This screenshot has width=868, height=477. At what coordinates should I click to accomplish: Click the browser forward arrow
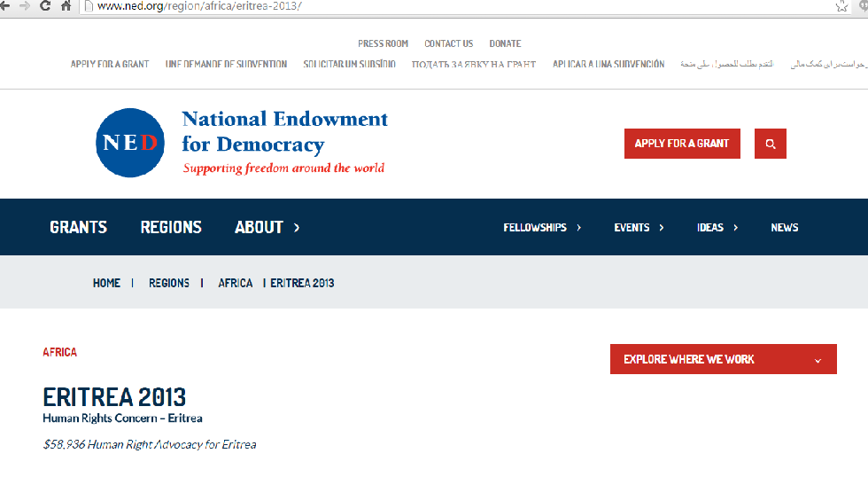coord(24,6)
